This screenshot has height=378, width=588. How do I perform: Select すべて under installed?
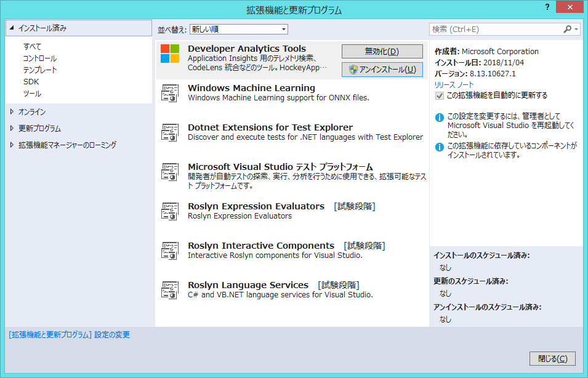coord(32,47)
